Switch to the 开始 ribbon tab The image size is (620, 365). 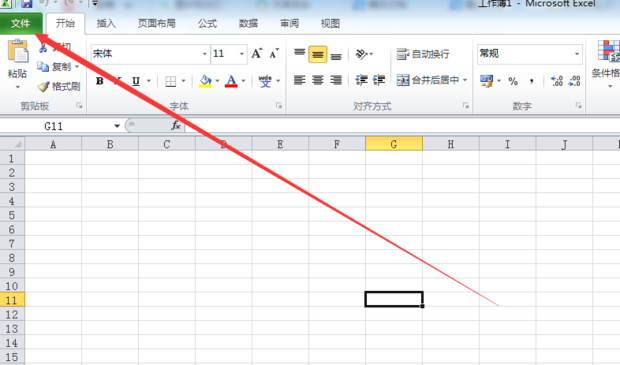[65, 24]
